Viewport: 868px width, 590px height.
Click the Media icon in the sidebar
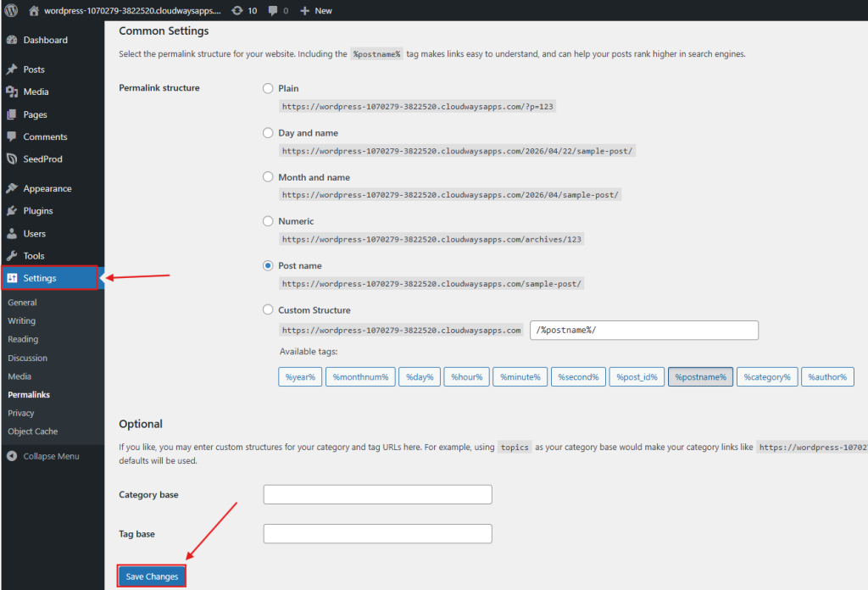click(x=12, y=92)
